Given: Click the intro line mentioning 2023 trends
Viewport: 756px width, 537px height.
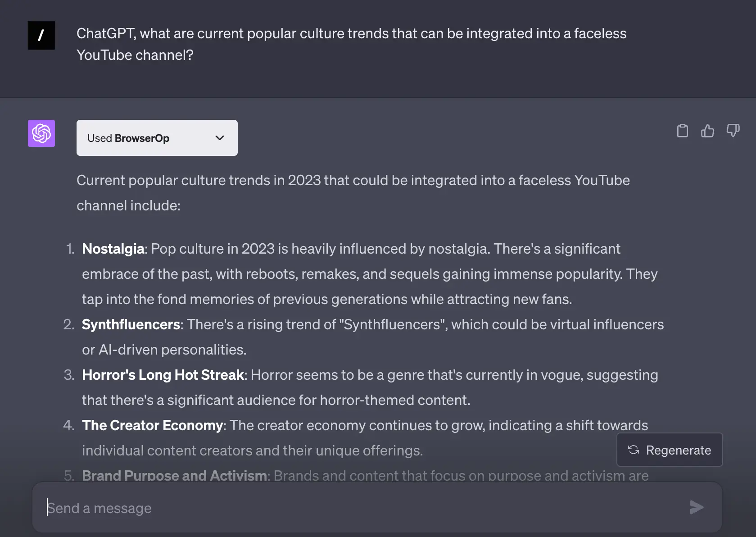Looking at the screenshot, I should 353,180.
